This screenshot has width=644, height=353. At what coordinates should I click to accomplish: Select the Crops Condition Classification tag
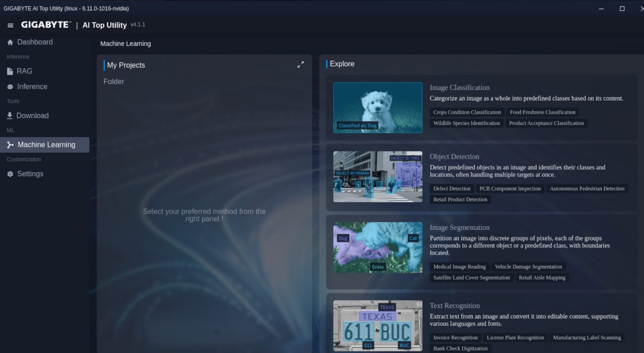(x=467, y=112)
